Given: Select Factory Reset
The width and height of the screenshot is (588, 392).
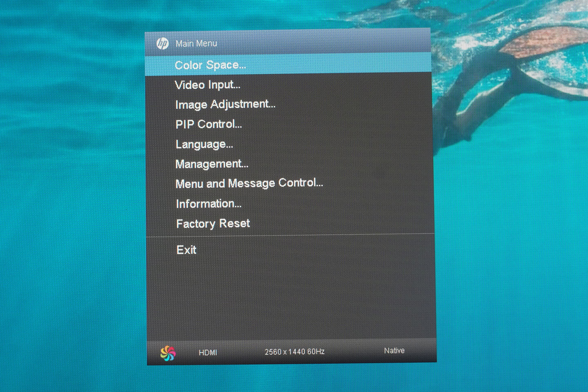Looking at the screenshot, I should [212, 223].
